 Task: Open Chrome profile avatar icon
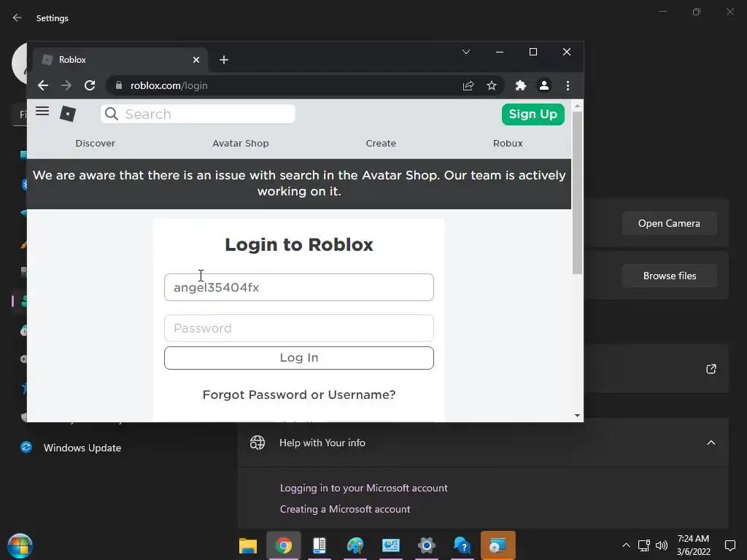544,86
